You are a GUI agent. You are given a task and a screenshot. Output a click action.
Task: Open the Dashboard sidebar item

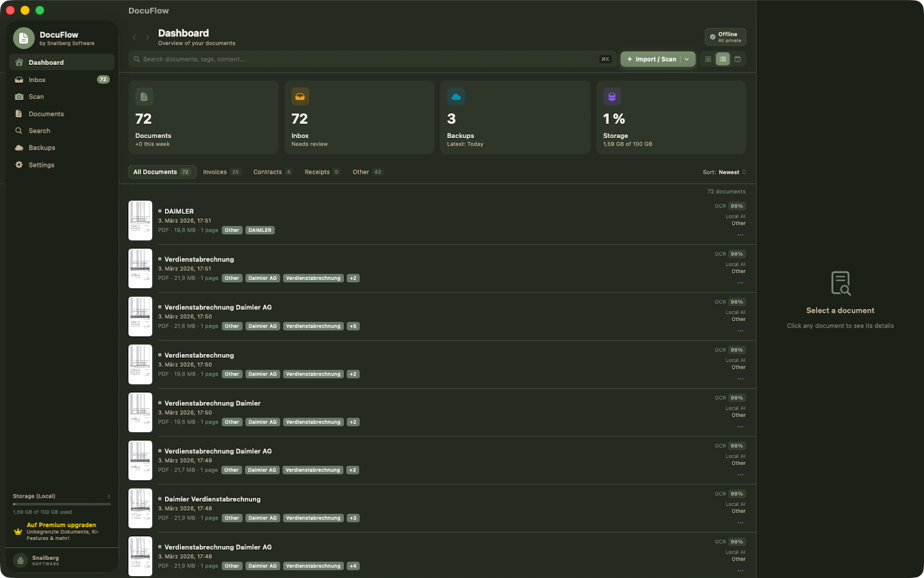[x=62, y=62]
